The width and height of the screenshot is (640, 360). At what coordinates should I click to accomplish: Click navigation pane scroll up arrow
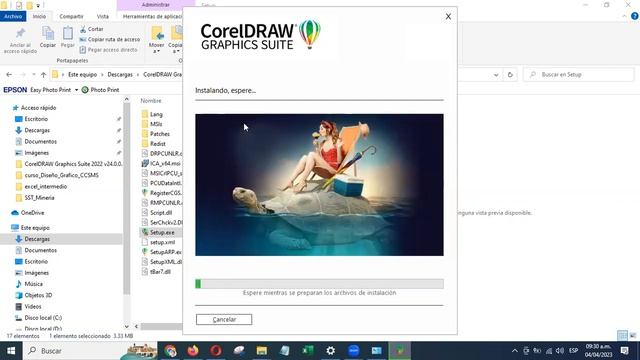point(127,99)
